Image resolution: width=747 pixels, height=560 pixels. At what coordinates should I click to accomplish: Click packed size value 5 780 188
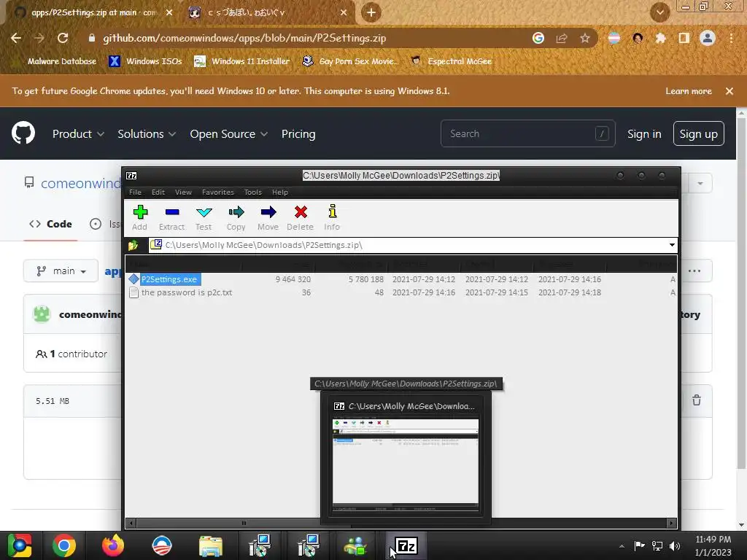tap(366, 279)
